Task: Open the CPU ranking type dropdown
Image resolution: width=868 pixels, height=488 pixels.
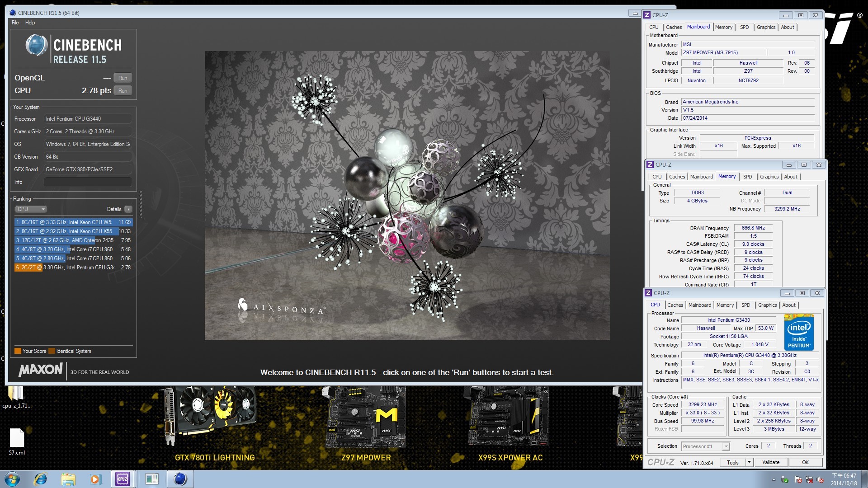Action: (31, 209)
